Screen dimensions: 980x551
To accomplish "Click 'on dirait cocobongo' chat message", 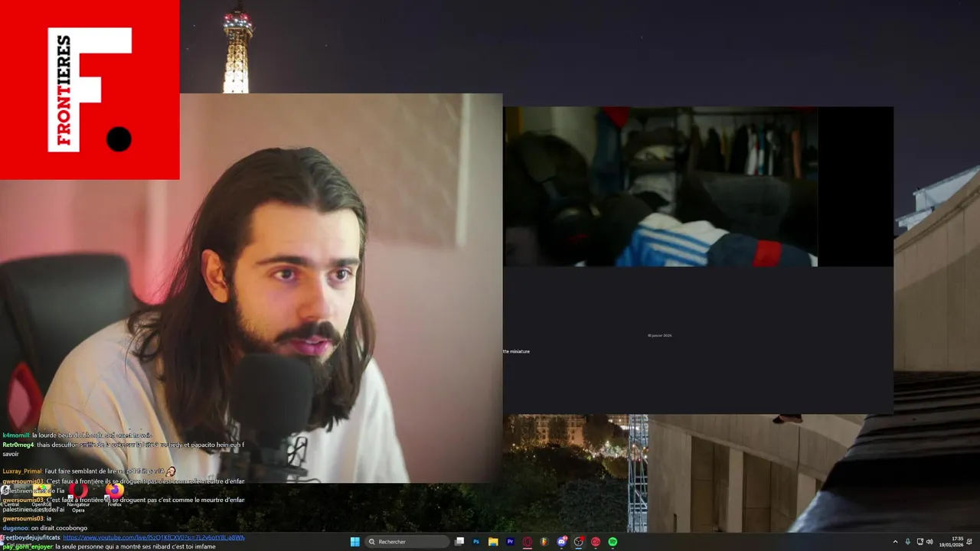I will tap(59, 528).
